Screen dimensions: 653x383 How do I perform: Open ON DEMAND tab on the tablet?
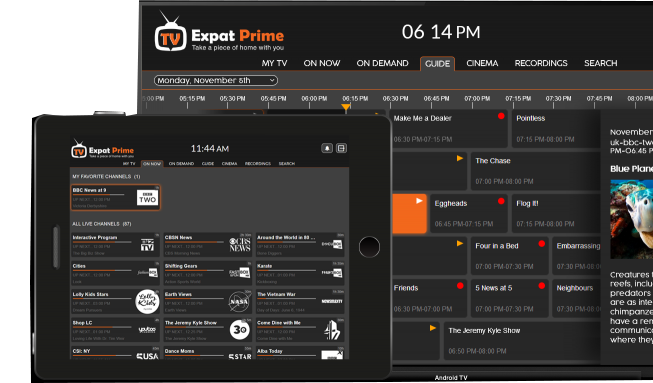pyautogui.click(x=181, y=164)
